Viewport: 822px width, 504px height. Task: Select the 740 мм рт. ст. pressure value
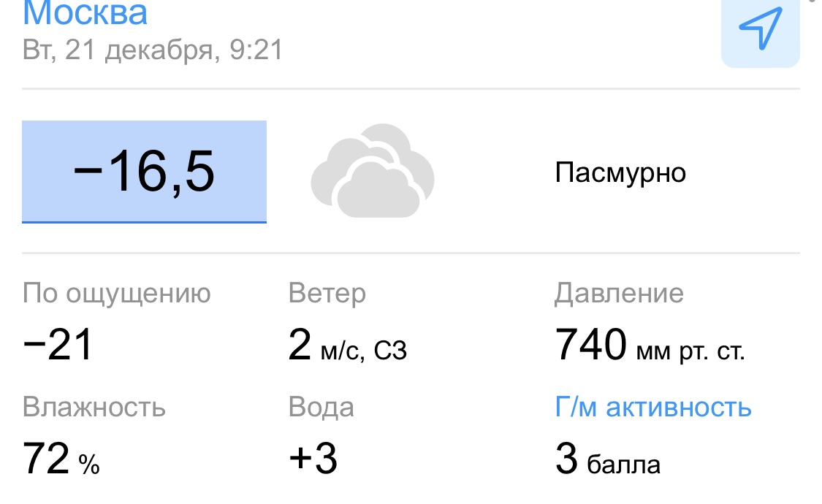pyautogui.click(x=650, y=346)
